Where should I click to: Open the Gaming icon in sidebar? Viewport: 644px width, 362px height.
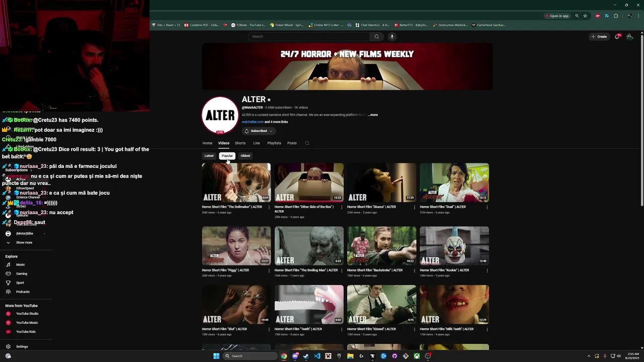(8, 274)
